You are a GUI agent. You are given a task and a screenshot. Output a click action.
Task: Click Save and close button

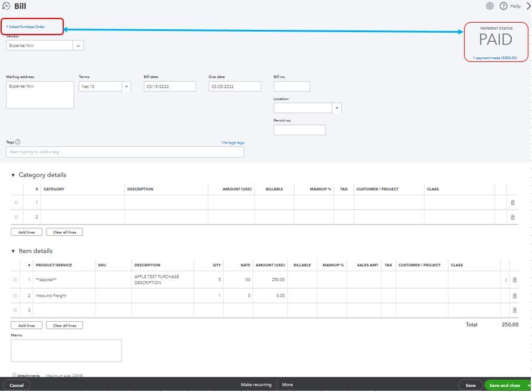[505, 385]
